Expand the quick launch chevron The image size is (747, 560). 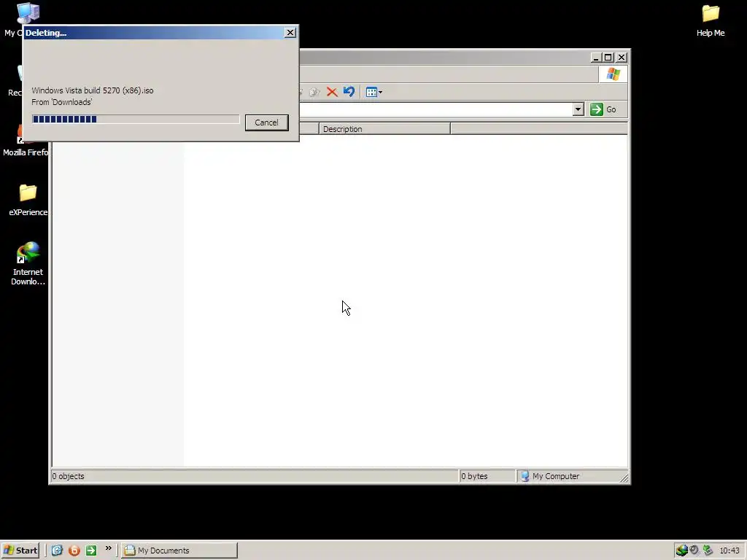108,548
